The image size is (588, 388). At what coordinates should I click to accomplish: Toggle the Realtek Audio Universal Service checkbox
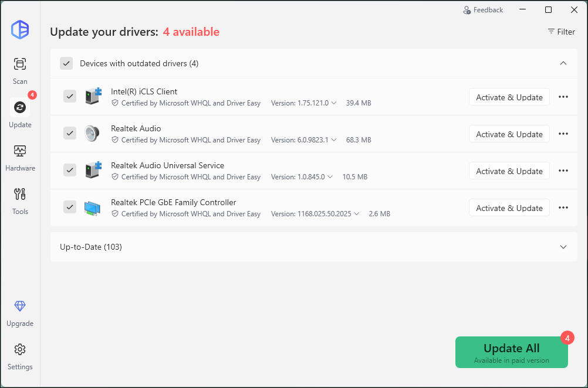pyautogui.click(x=70, y=170)
